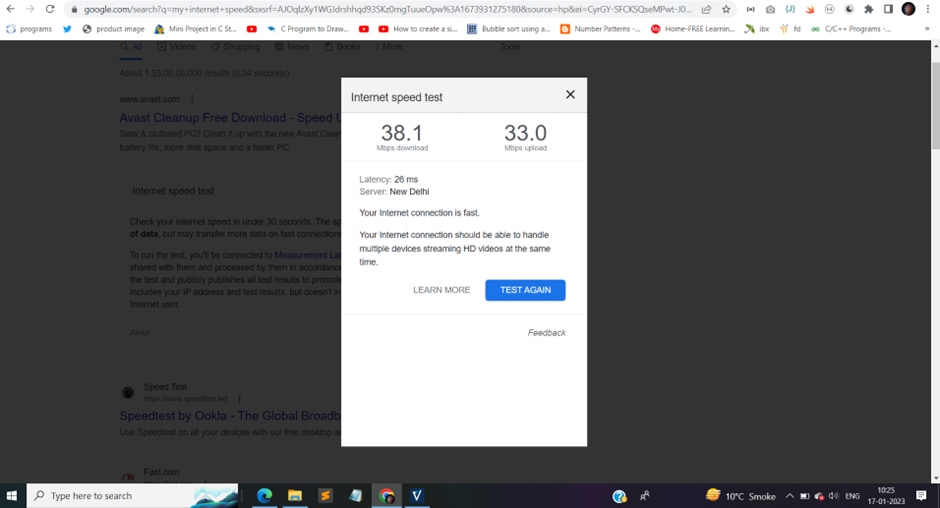The width and height of the screenshot is (940, 508).
Task: Open the Windows notification center
Action: pos(921,495)
